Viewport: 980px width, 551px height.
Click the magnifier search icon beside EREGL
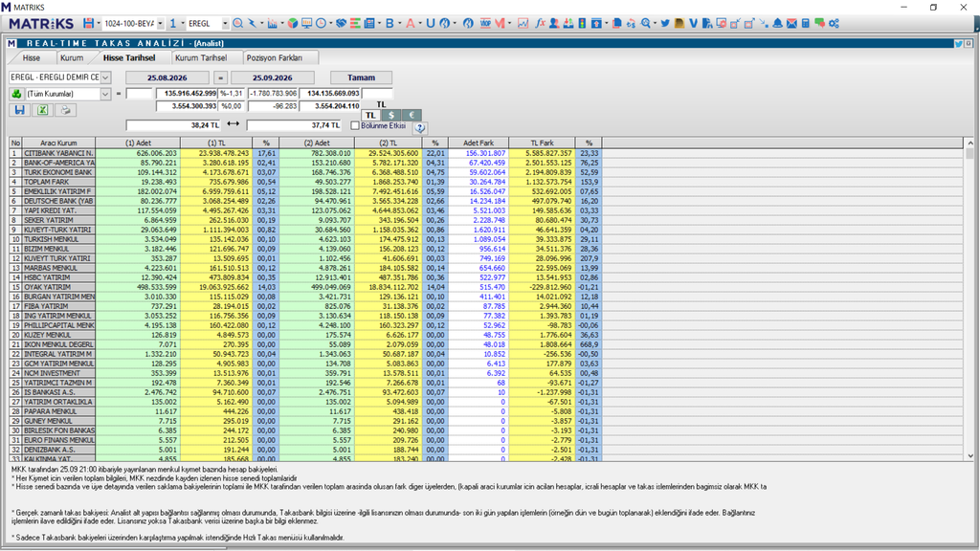click(238, 23)
